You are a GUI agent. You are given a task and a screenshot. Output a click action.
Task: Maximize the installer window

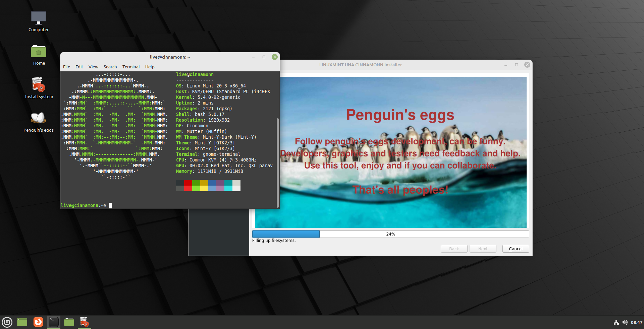tap(517, 65)
